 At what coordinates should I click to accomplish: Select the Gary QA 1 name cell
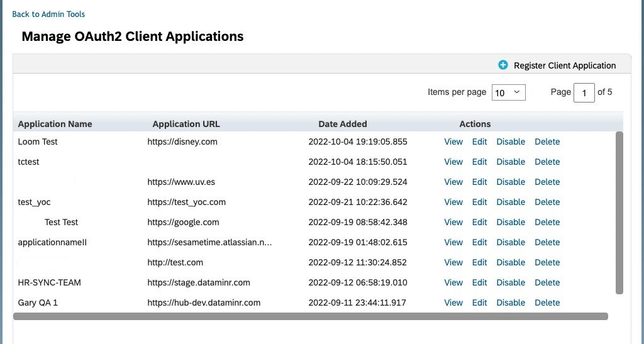click(38, 302)
